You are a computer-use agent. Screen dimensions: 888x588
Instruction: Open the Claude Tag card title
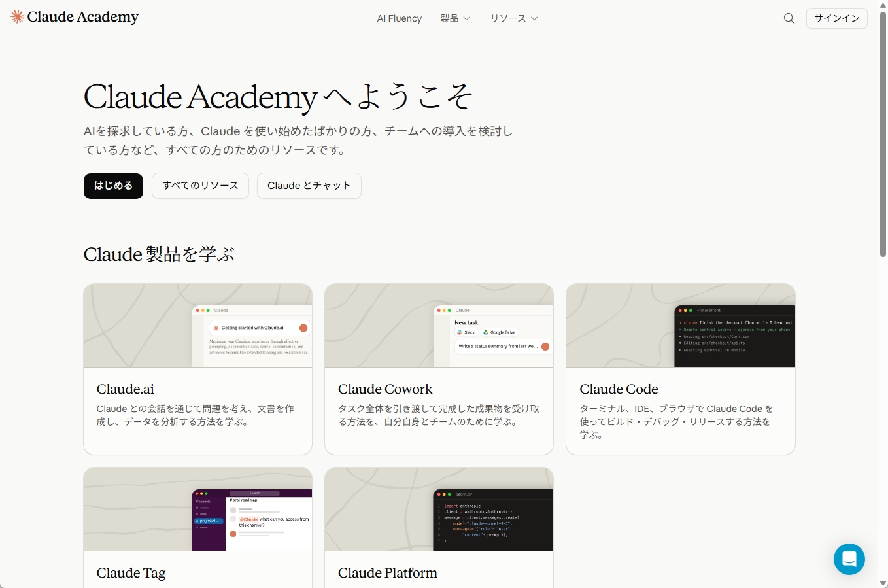click(x=131, y=573)
